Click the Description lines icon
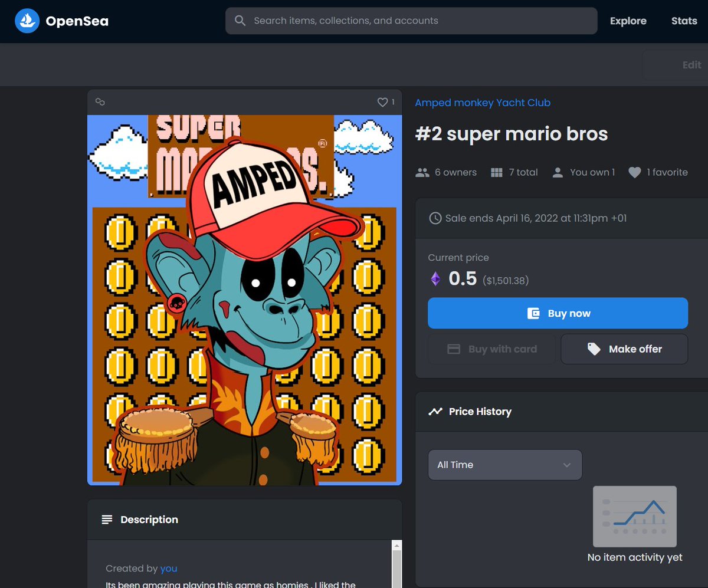Screen dimensions: 708x588 tap(107, 520)
